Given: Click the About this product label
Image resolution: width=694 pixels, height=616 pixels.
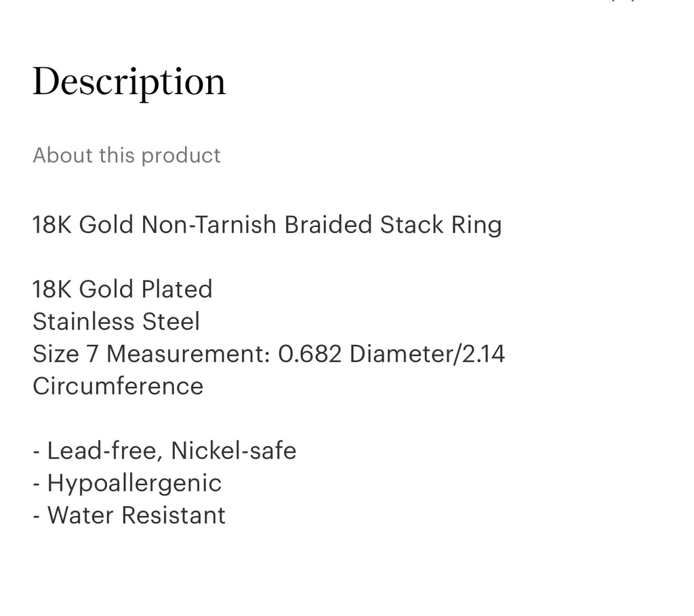Looking at the screenshot, I should [x=127, y=155].
